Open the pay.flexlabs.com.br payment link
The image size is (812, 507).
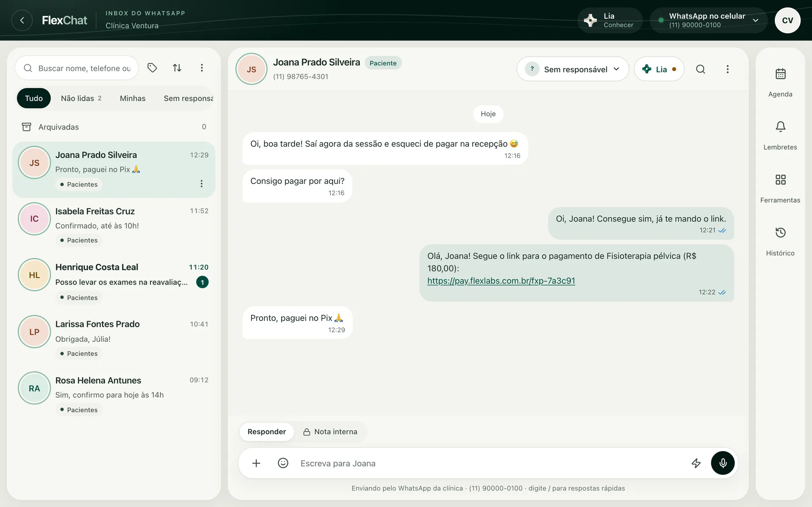tap(501, 281)
